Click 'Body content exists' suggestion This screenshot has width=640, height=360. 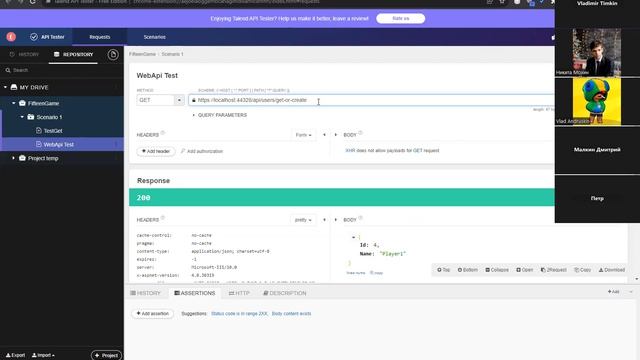pos(291,313)
